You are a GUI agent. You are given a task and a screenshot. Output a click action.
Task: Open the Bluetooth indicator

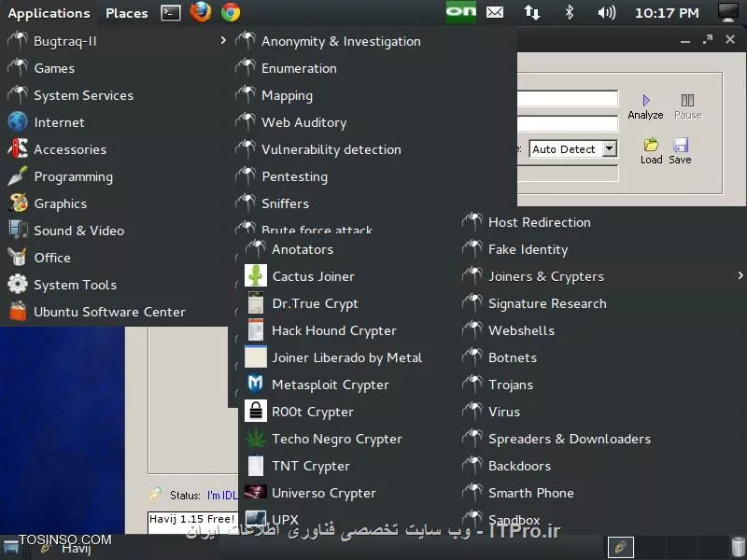tap(569, 12)
